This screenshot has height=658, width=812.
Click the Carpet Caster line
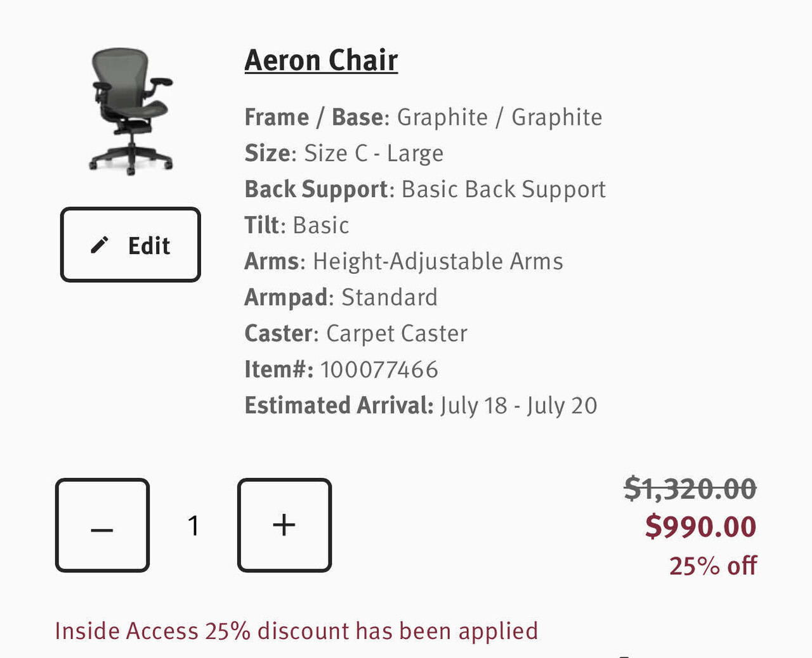pyautogui.click(x=356, y=333)
